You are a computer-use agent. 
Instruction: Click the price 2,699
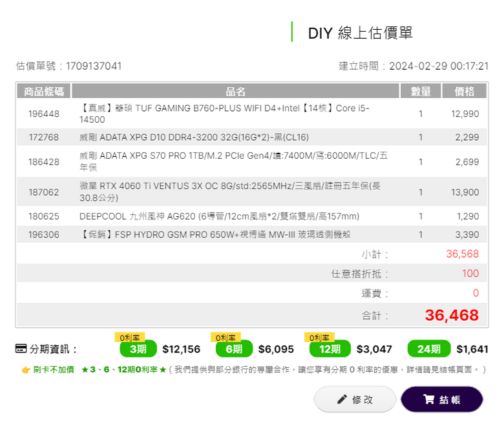pos(467,162)
